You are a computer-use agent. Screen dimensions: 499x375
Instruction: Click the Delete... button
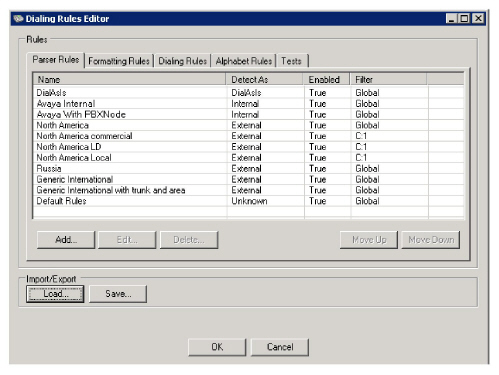tap(189, 240)
